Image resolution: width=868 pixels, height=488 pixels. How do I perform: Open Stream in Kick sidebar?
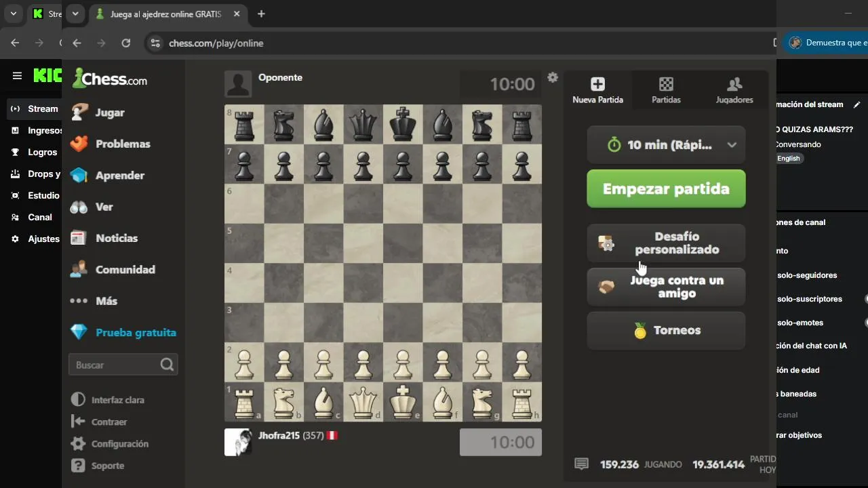[x=35, y=108]
